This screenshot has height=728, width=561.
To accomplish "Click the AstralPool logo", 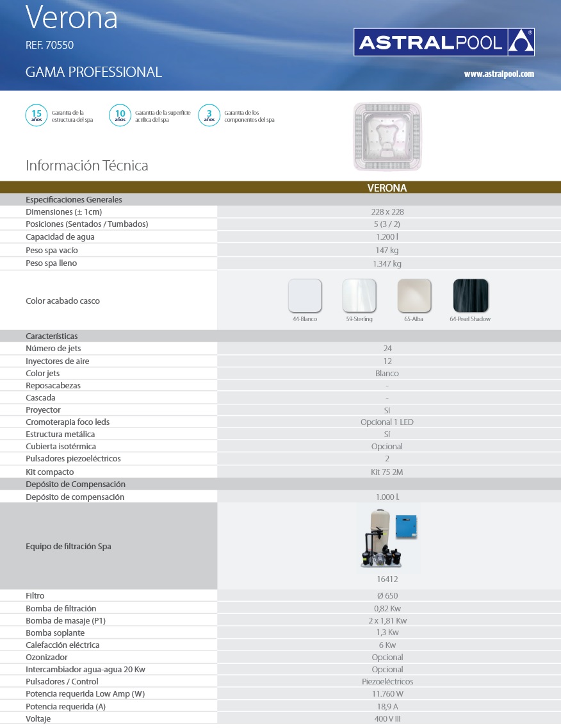I will tap(444, 42).
